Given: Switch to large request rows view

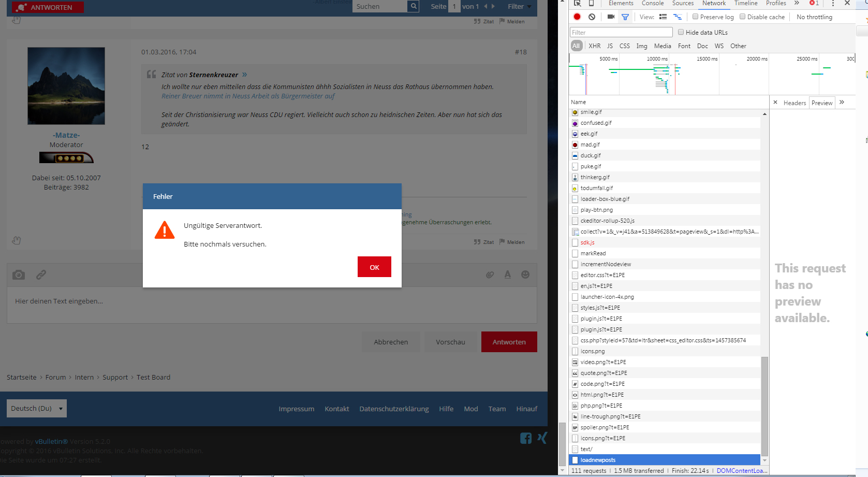Looking at the screenshot, I should click(663, 17).
